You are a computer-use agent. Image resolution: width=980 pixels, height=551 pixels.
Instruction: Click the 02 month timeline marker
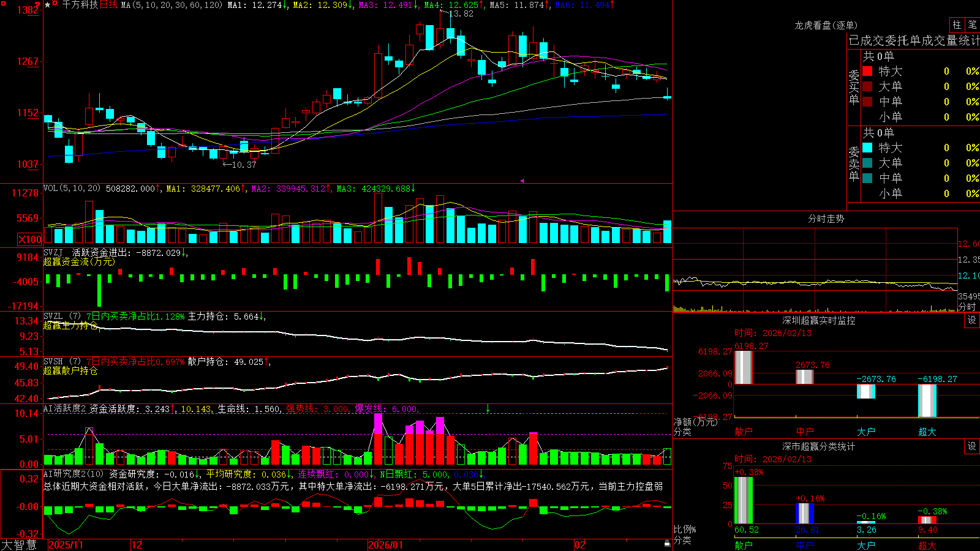point(580,545)
